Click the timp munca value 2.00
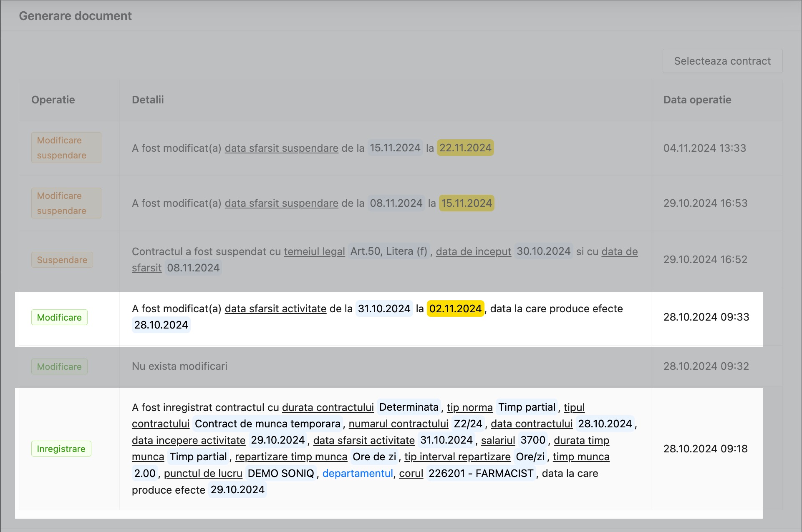Image resolution: width=802 pixels, height=532 pixels. [145, 473]
